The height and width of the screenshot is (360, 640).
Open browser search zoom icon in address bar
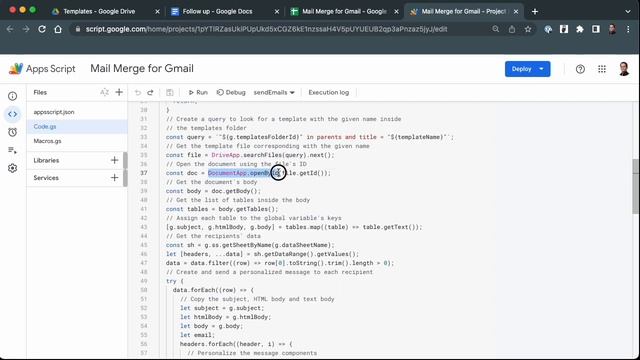tap(496, 29)
